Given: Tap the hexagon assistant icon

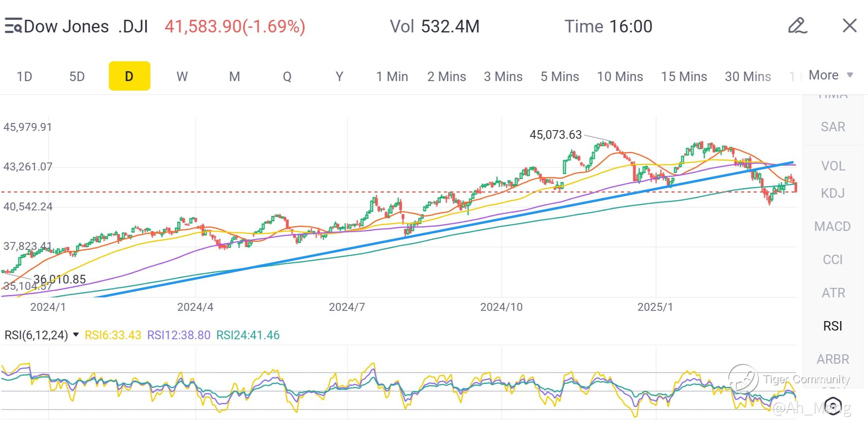Looking at the screenshot, I should [832, 406].
